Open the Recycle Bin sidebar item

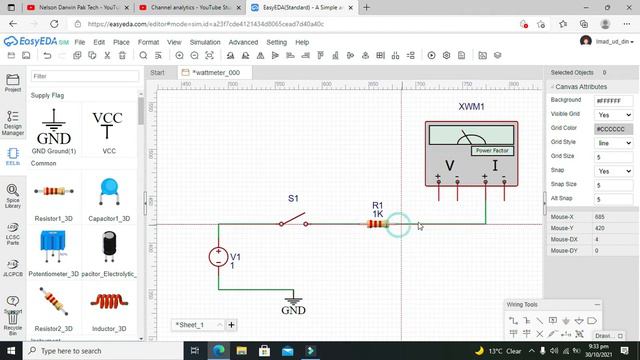click(x=13, y=322)
